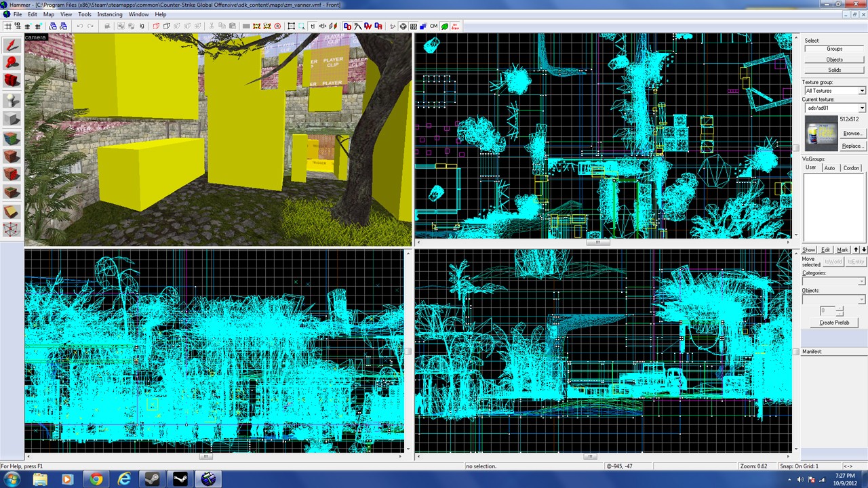
Task: Select the Toggle Texture Application tool
Action: [12, 138]
